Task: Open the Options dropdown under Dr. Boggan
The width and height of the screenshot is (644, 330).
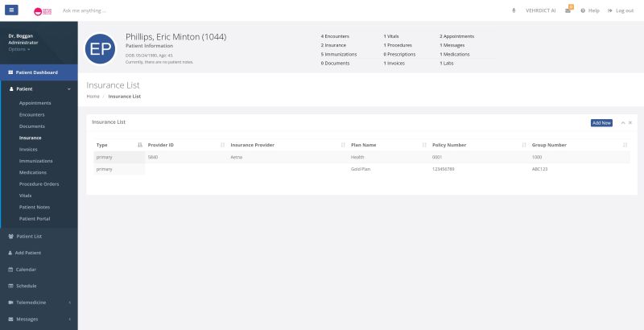Action: pos(19,49)
